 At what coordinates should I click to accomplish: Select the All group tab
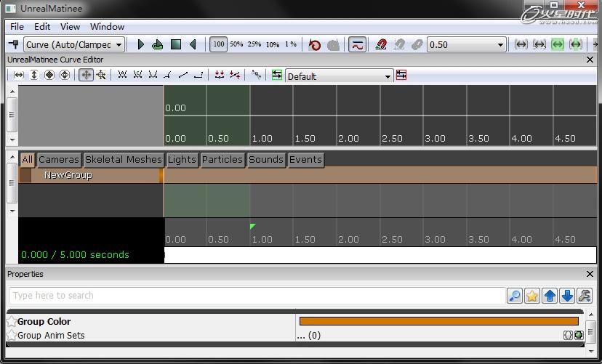coord(27,160)
